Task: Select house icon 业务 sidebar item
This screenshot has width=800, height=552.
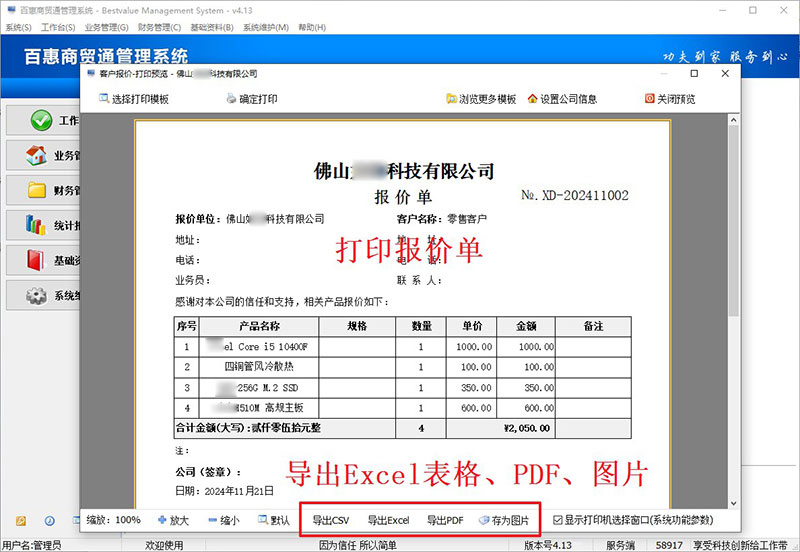Action: (43, 156)
